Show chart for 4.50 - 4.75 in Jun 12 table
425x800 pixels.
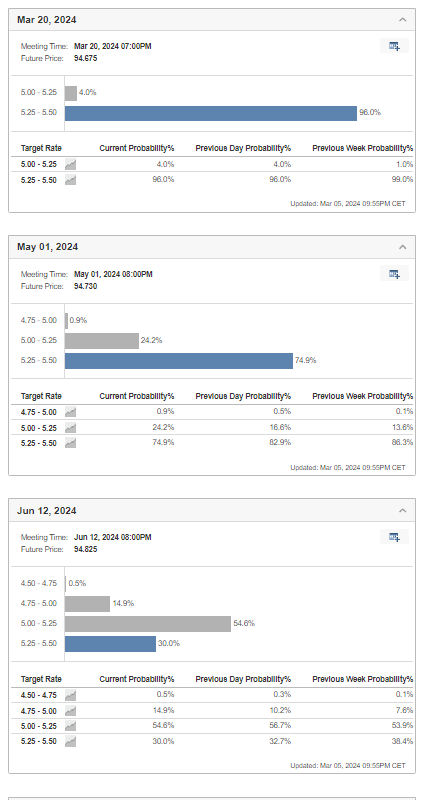point(70,695)
